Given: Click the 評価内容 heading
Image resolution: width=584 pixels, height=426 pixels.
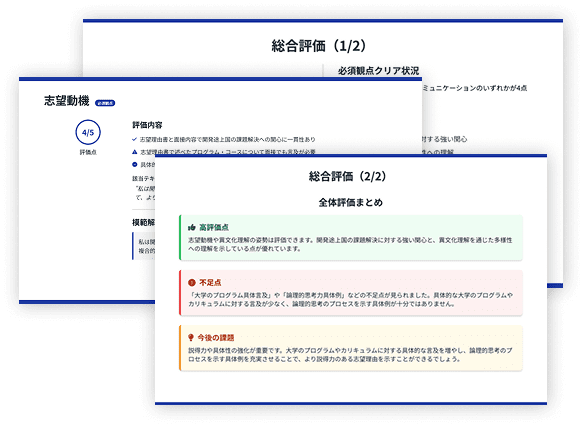Looking at the screenshot, I should 147,125.
